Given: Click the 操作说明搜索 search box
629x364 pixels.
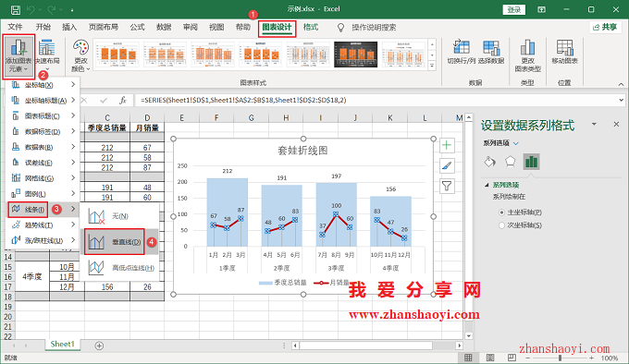Looking at the screenshot, I should [374, 27].
